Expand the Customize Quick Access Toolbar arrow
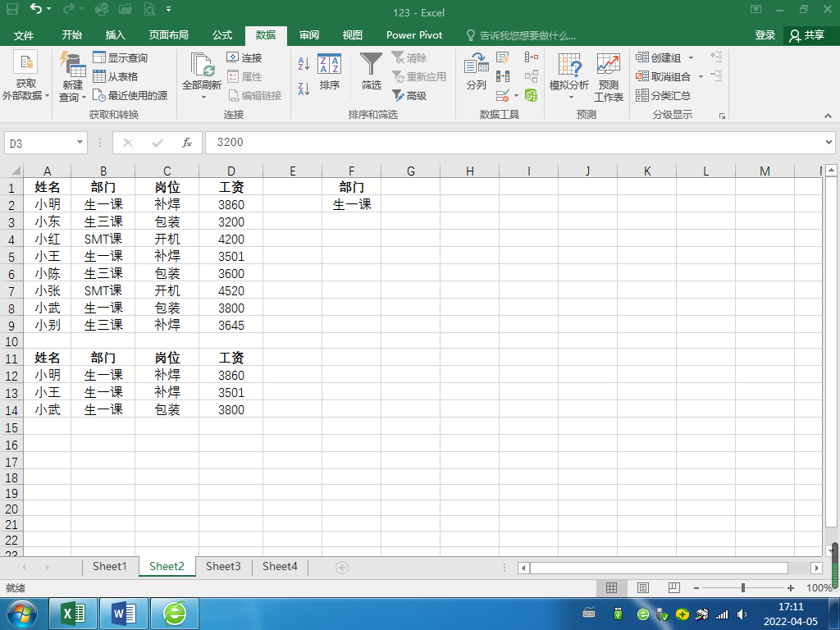 [169, 9]
